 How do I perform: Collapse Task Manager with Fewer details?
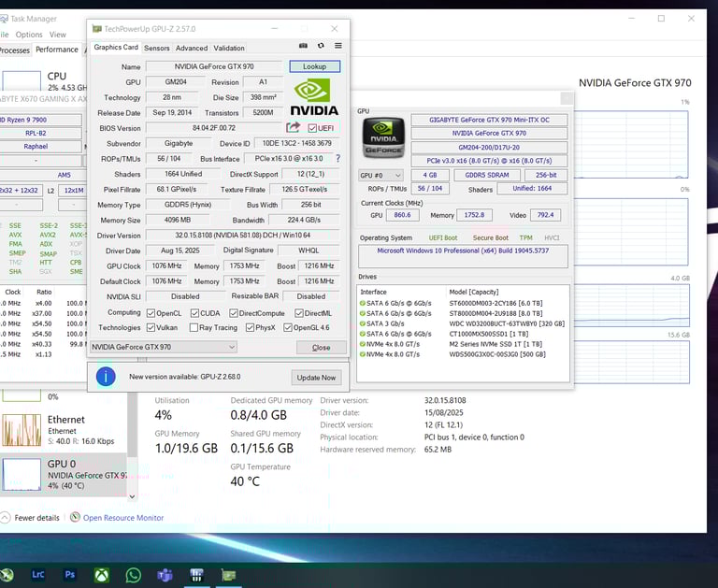30,518
